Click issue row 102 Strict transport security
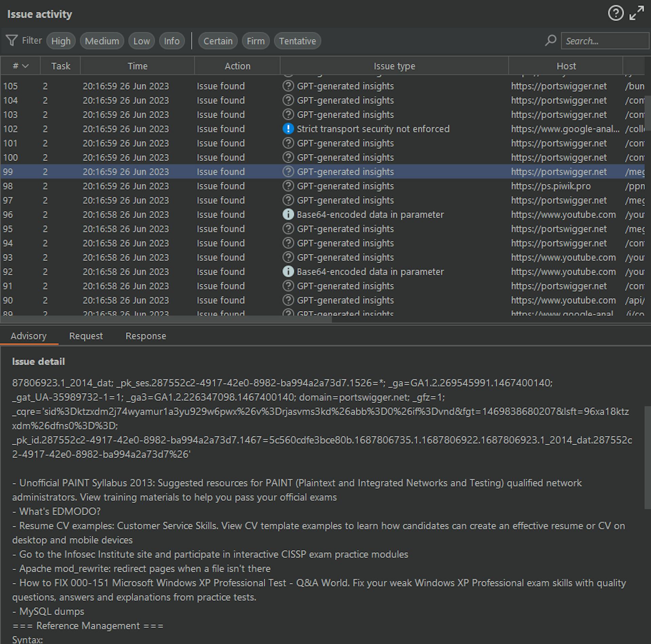Viewport: 651px width, 644px height. coord(325,129)
